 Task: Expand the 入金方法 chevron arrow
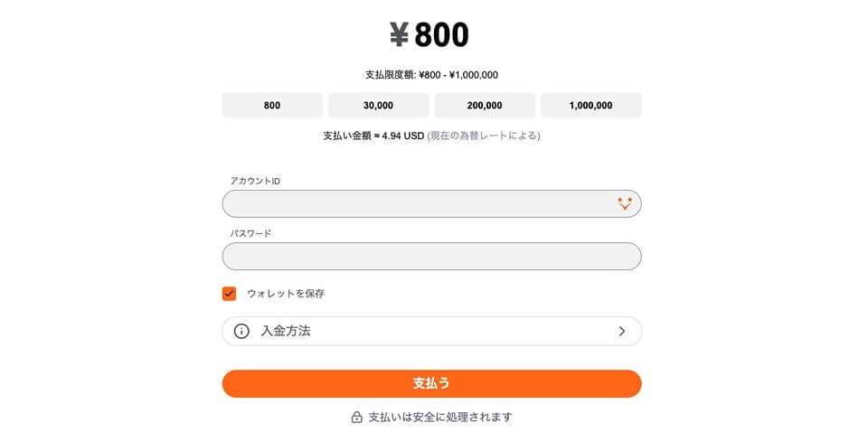click(622, 331)
